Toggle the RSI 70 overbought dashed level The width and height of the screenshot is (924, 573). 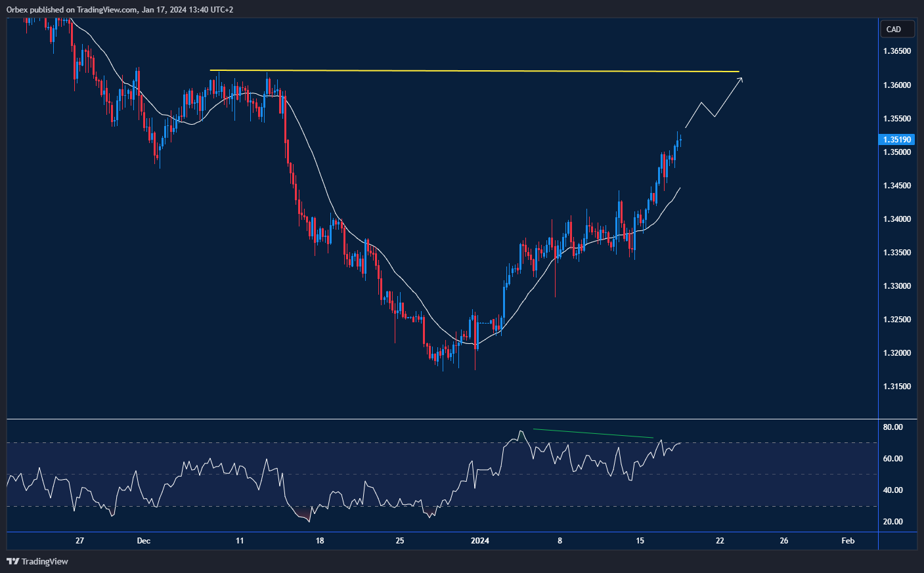pyautogui.click(x=394, y=442)
